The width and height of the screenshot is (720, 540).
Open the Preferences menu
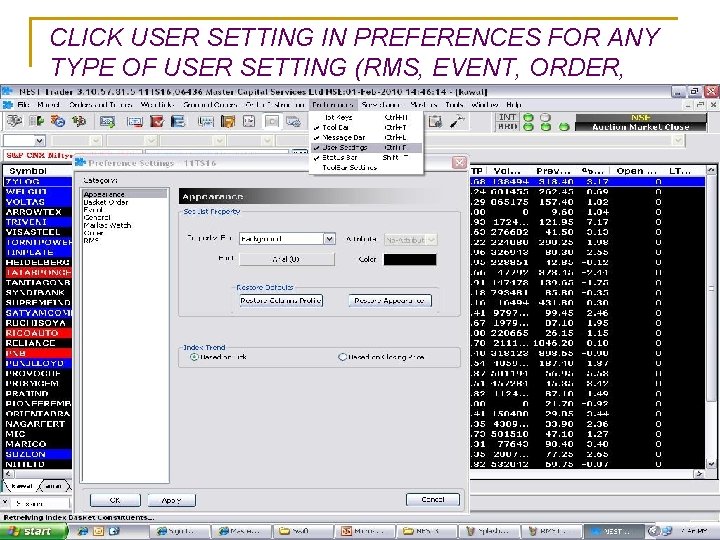point(333,105)
